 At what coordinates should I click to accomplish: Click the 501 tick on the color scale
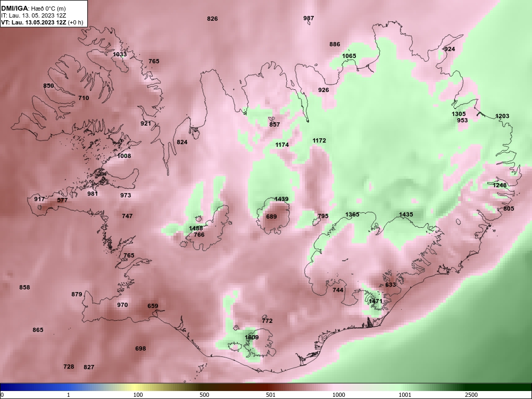271,395
